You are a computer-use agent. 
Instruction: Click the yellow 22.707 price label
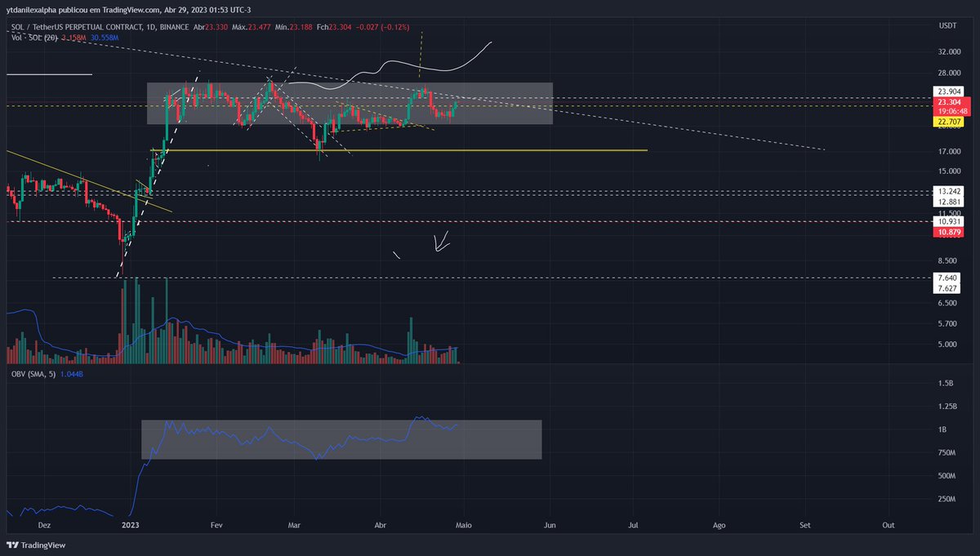click(x=947, y=121)
